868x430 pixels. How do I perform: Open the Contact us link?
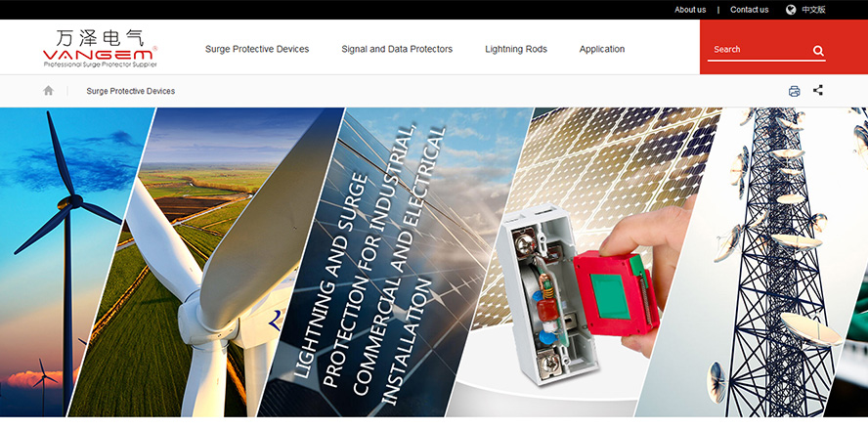tap(749, 10)
